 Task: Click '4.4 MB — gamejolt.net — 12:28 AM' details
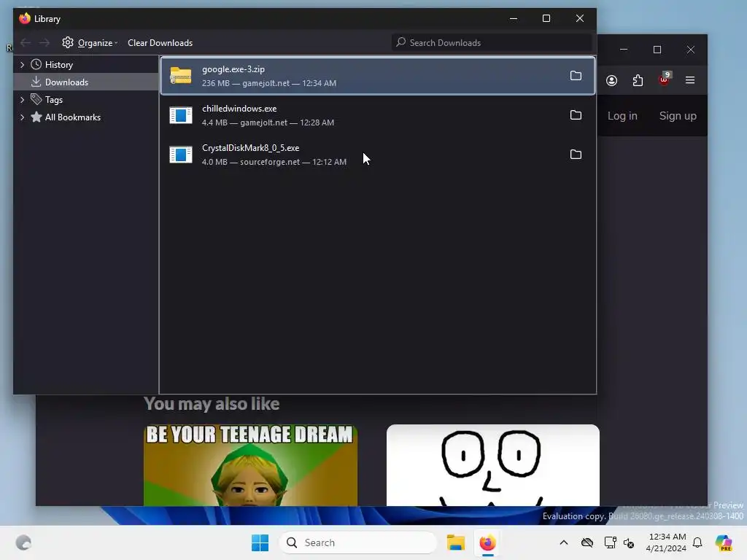tap(268, 122)
